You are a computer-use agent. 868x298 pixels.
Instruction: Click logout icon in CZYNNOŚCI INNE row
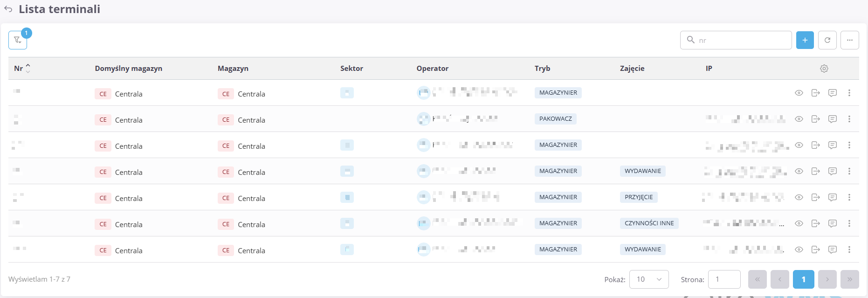click(x=816, y=223)
